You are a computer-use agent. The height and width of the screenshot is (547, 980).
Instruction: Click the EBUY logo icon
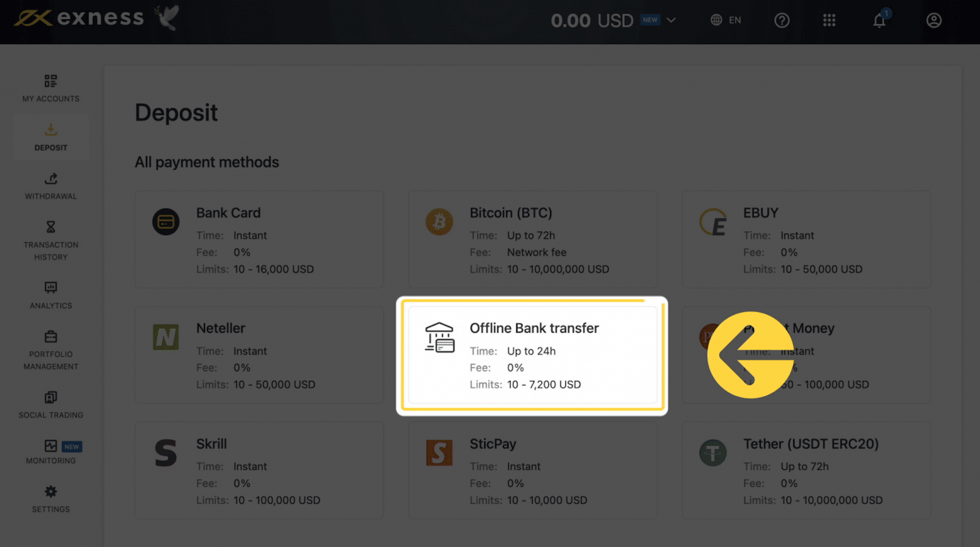click(x=713, y=222)
